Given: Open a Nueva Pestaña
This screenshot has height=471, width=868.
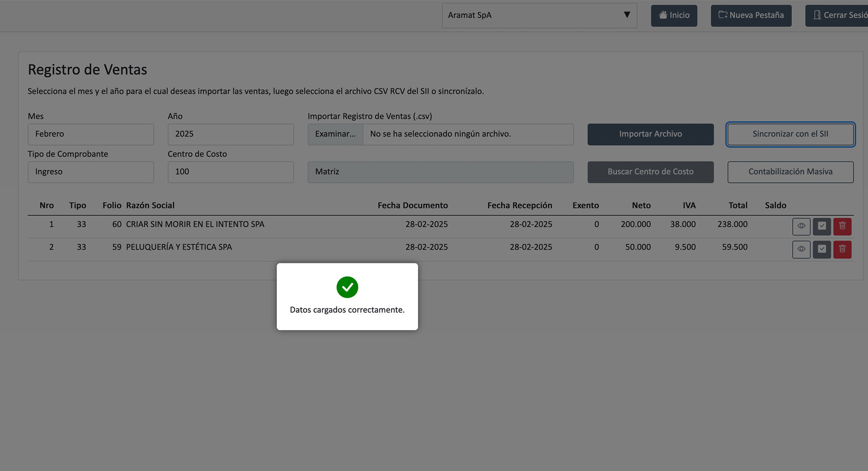Looking at the screenshot, I should click(x=751, y=16).
